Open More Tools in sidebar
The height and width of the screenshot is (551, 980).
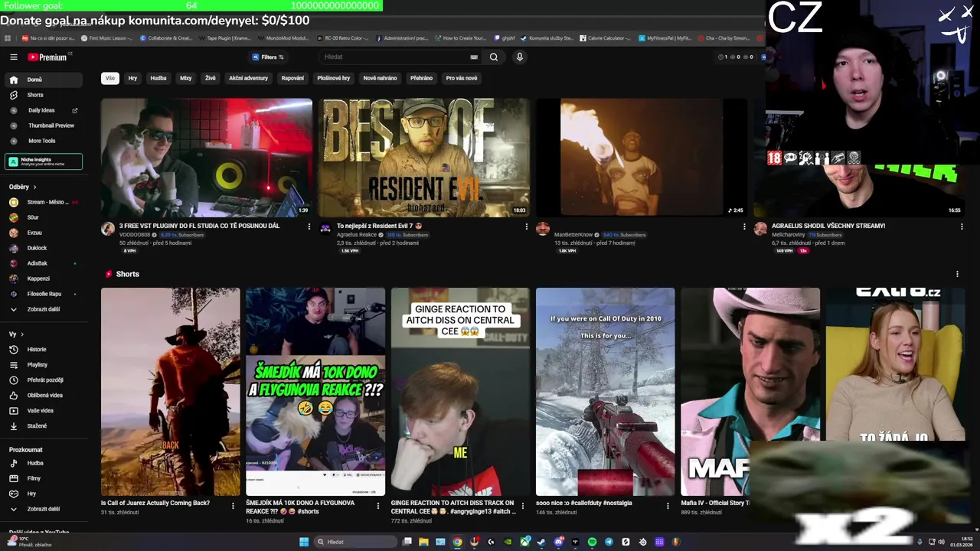click(44, 141)
